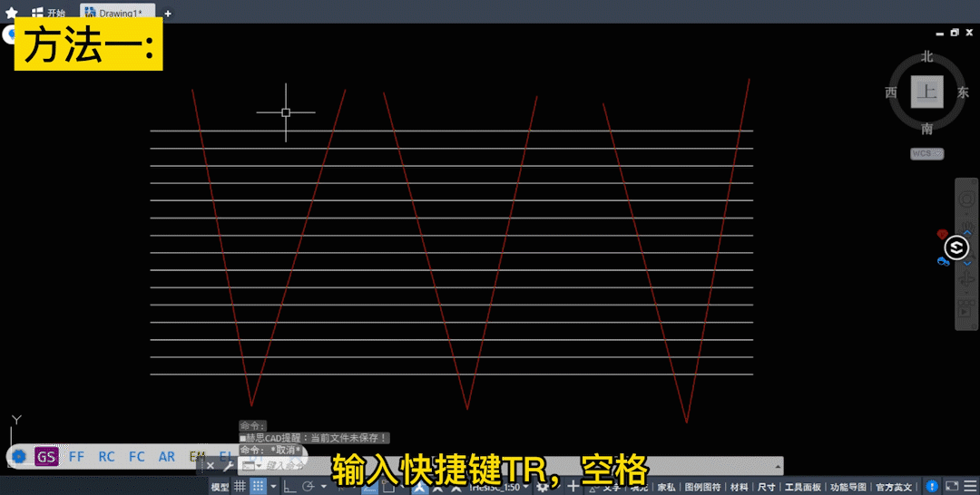
Task: Toggle highlighted object snap tracking icon
Action: 368,487
